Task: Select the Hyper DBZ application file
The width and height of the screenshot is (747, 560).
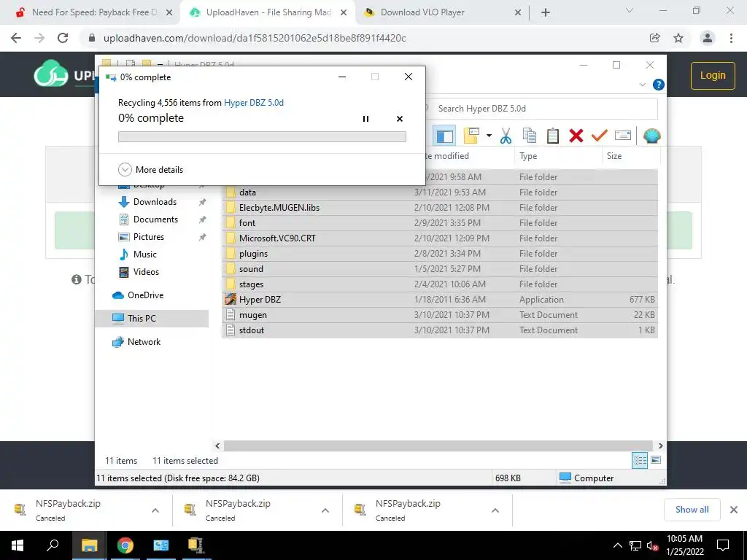Action: (x=440, y=300)
